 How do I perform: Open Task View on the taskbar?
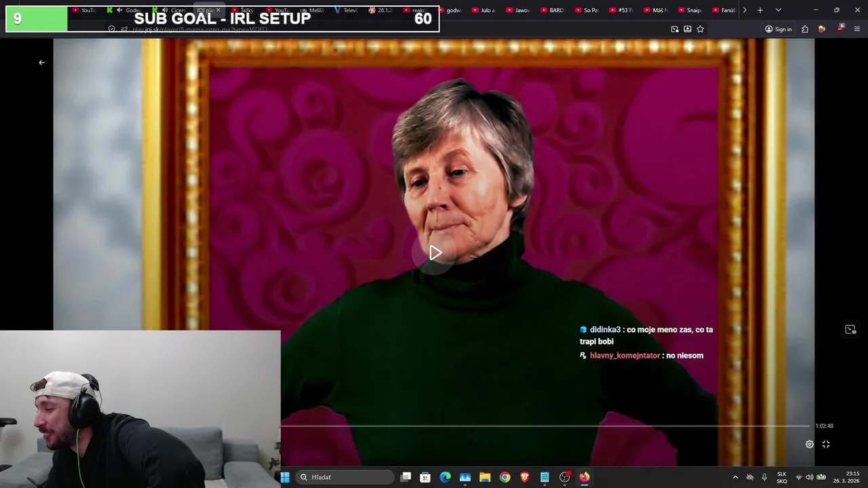(406, 477)
